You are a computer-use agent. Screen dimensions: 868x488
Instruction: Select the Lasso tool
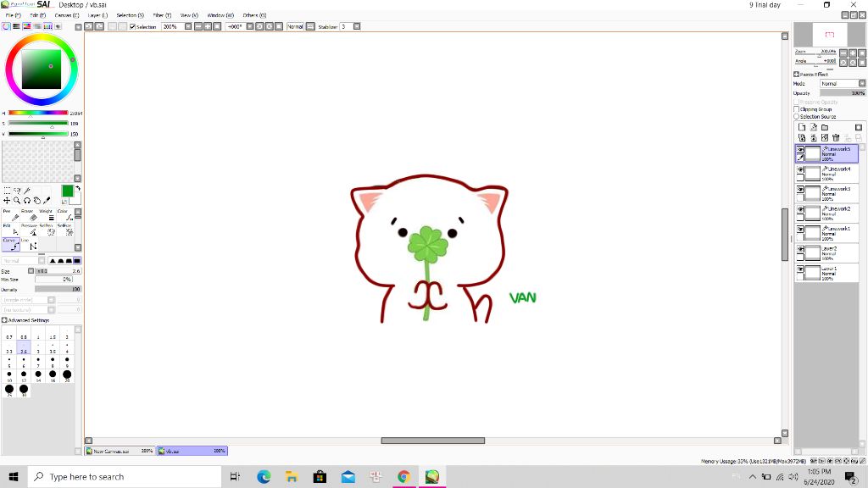coord(17,191)
